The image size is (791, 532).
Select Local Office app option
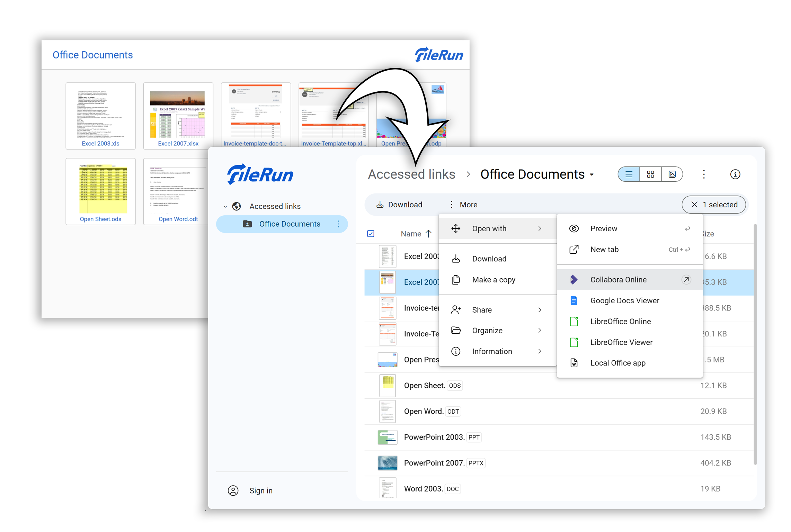[x=617, y=363]
